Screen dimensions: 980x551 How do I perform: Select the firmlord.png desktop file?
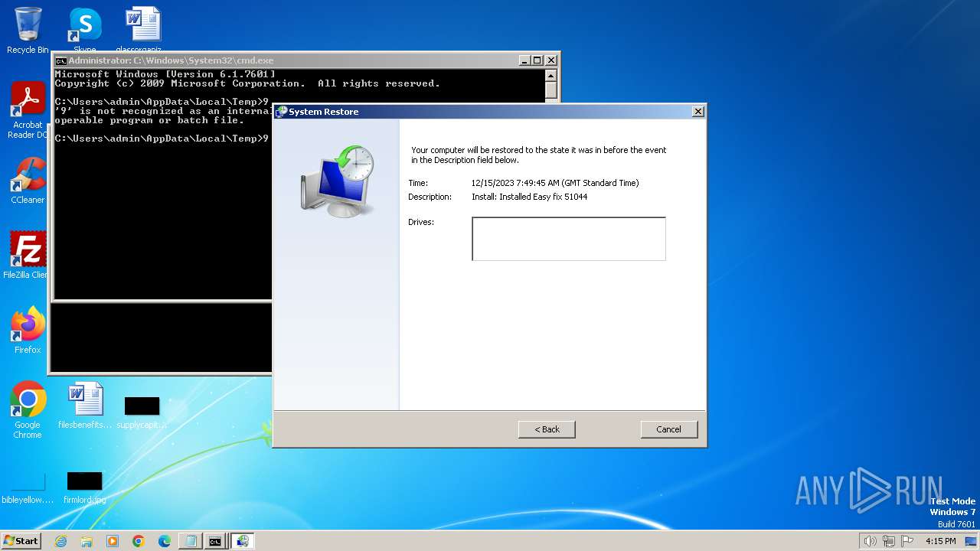[85, 487]
